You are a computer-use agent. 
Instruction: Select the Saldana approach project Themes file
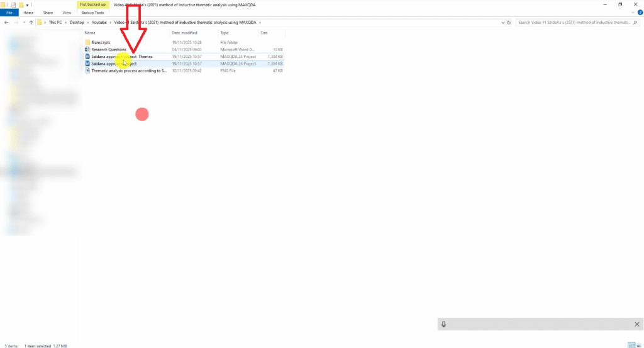pyautogui.click(x=121, y=57)
